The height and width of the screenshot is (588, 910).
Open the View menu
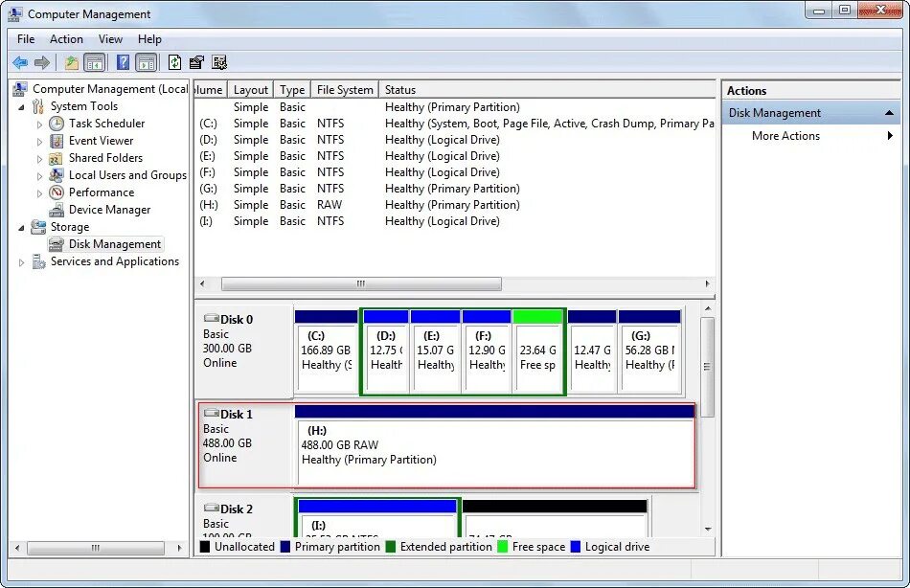(x=110, y=39)
